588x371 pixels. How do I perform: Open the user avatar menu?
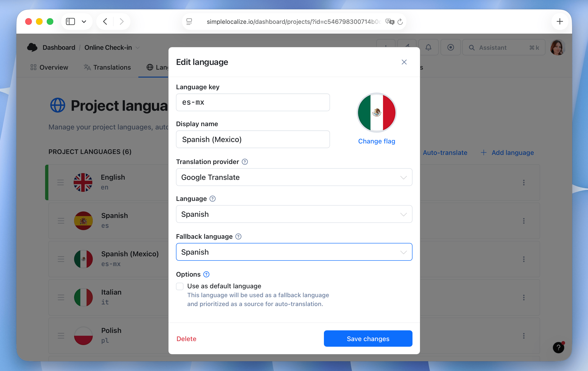[557, 47]
